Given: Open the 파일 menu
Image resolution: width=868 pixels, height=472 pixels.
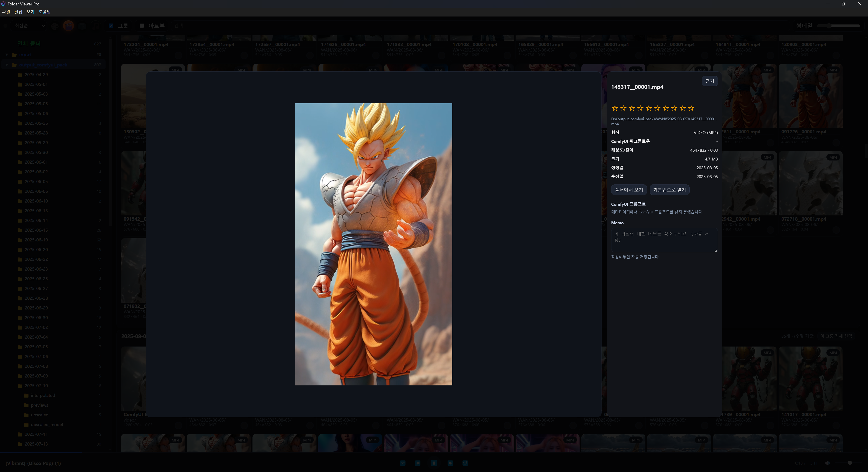Looking at the screenshot, I should tap(6, 12).
